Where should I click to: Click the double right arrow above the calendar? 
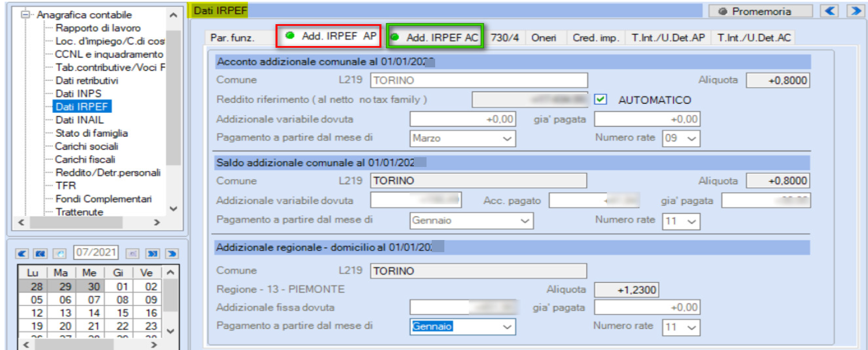point(152,253)
